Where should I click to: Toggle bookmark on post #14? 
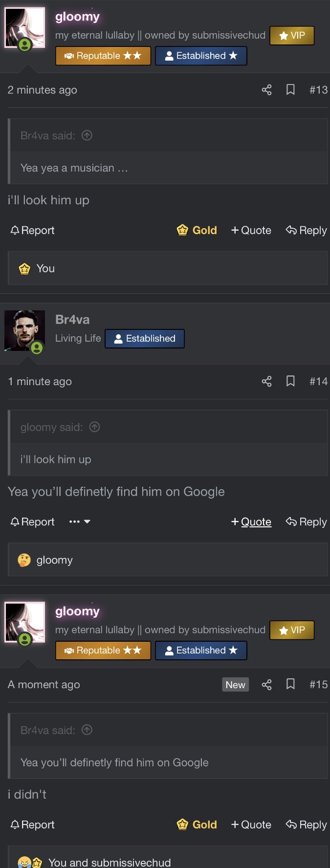pos(290,381)
